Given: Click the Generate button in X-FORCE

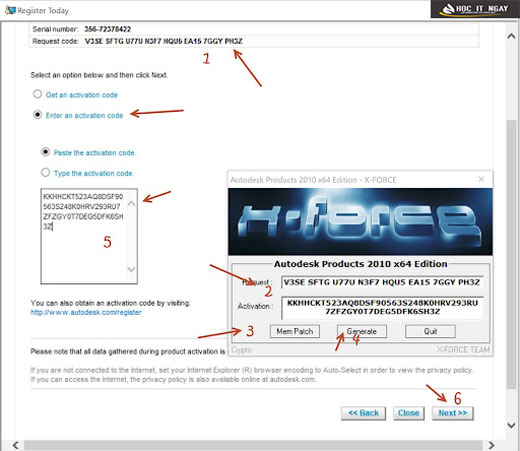Looking at the screenshot, I should pos(362,331).
